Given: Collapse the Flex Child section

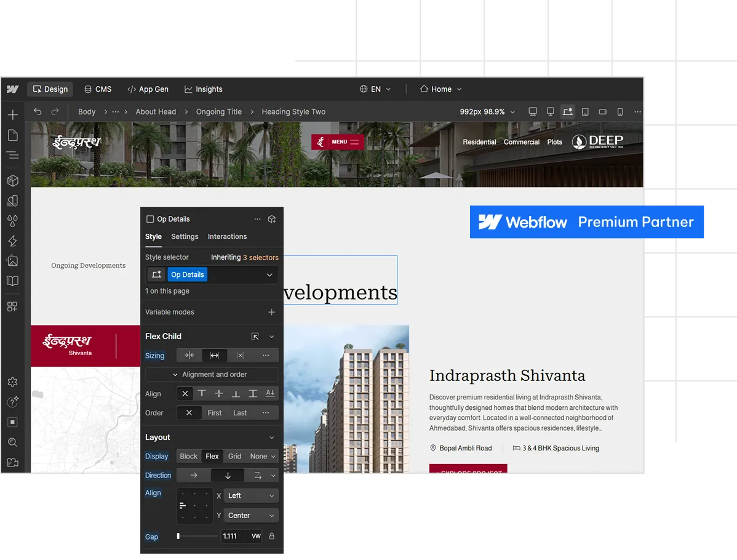Looking at the screenshot, I should click(272, 337).
